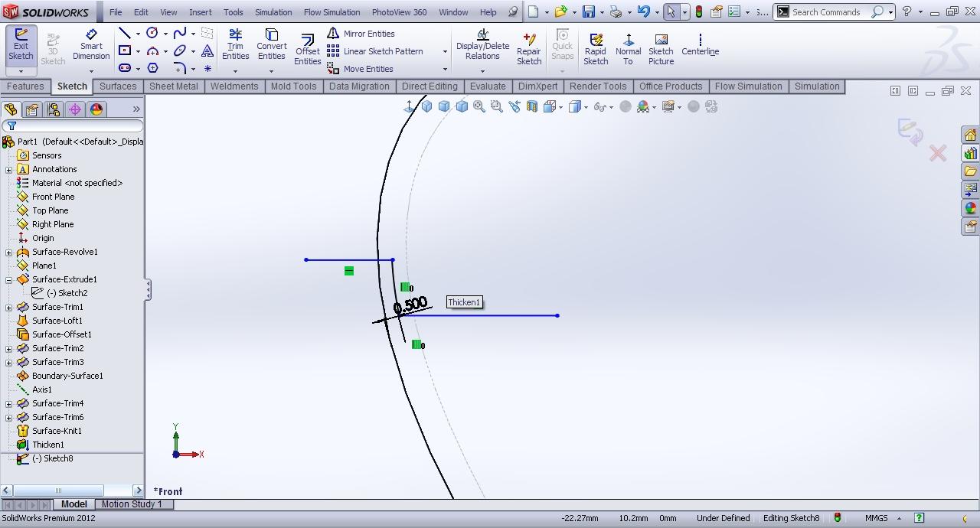Click the Search Commands field
The image size is (980, 528).
pos(833,12)
